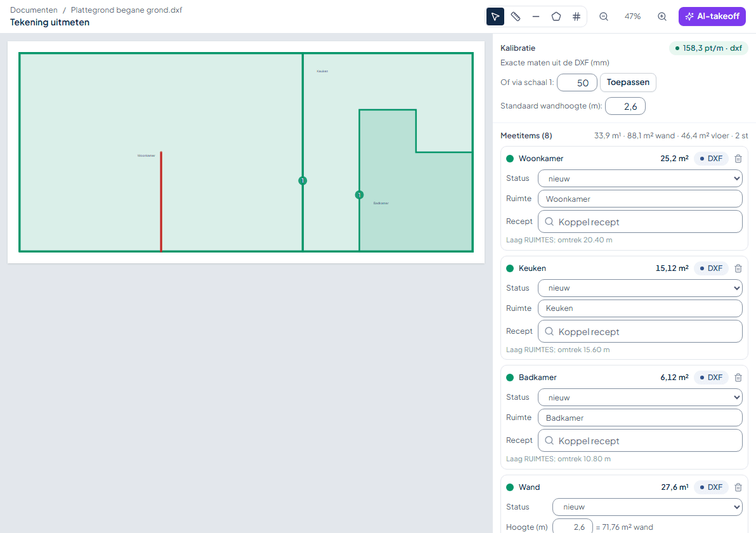The height and width of the screenshot is (533, 756).
Task: Click the count marker on Woonkamer-Keuken wall
Action: point(303,181)
